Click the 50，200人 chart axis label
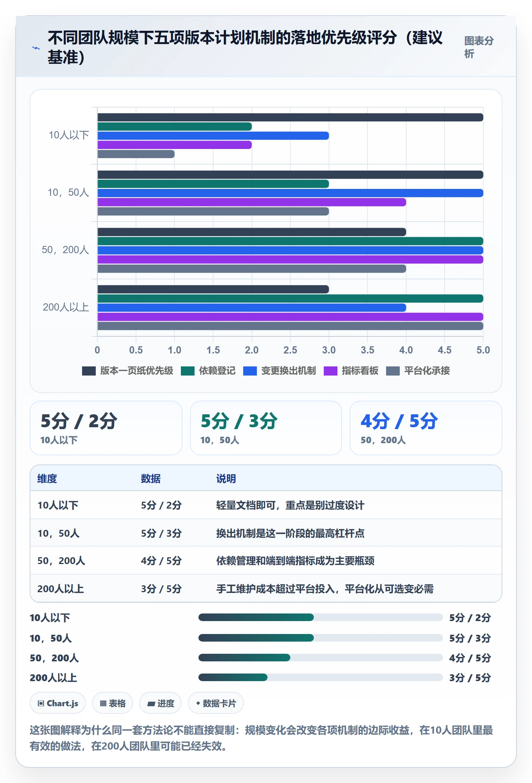Image resolution: width=532 pixels, height=783 pixels. point(65,250)
